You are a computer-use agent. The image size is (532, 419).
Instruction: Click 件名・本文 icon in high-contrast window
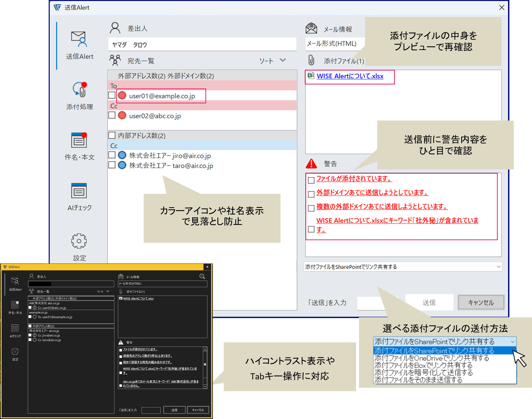click(x=15, y=305)
